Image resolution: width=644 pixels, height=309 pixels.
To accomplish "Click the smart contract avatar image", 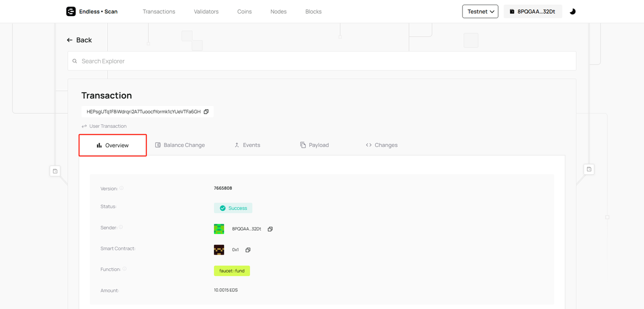I will click(x=219, y=250).
